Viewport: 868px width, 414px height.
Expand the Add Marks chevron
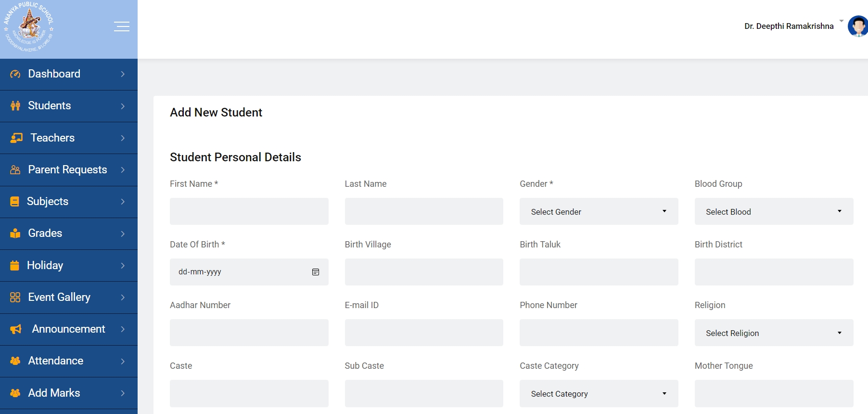point(123,393)
